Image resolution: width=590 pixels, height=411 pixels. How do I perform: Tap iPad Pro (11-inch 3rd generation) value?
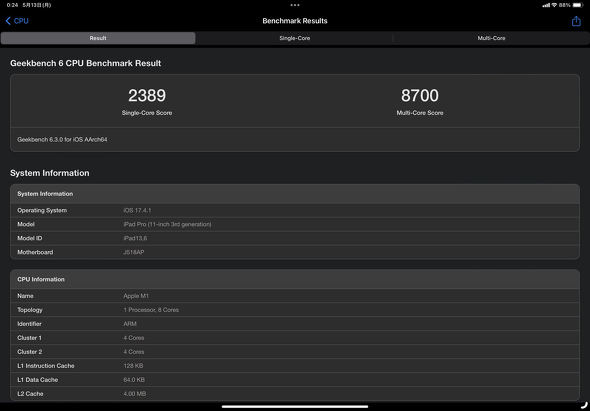(167, 224)
